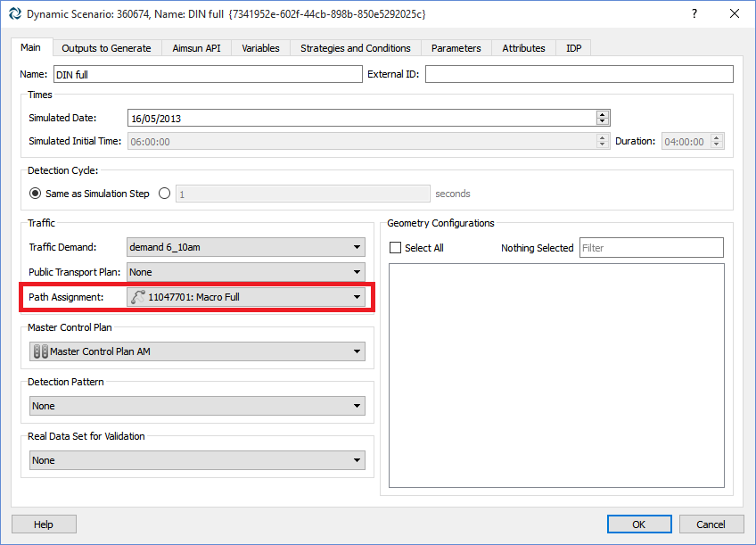Click the Name field containing DIN full

click(208, 74)
